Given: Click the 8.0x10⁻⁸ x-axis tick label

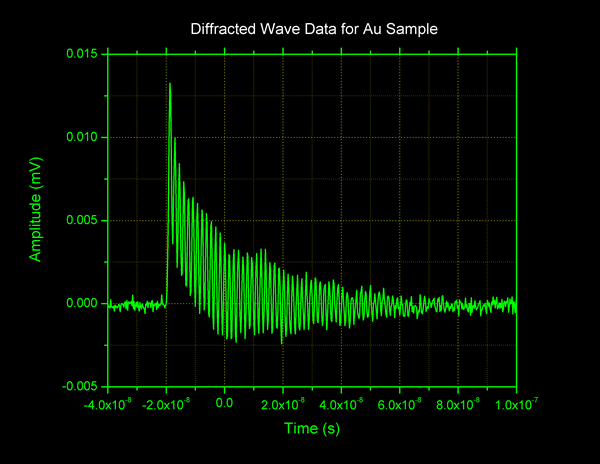Looking at the screenshot, I should pos(459,404).
